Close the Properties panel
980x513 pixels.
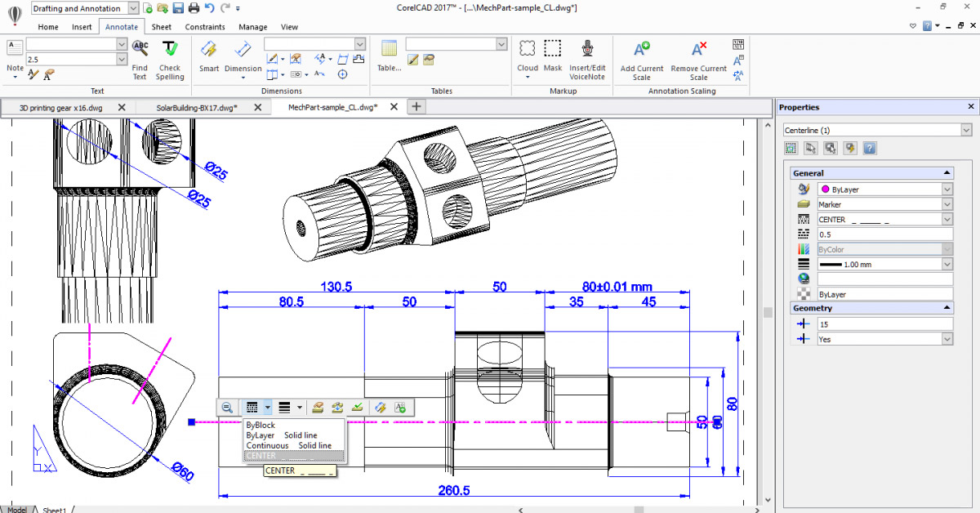(970, 107)
